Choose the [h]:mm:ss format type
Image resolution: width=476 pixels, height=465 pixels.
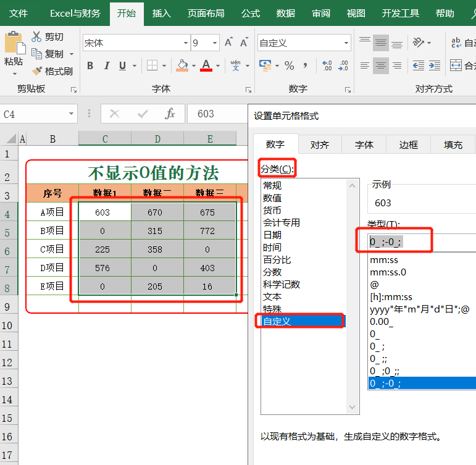(391, 297)
